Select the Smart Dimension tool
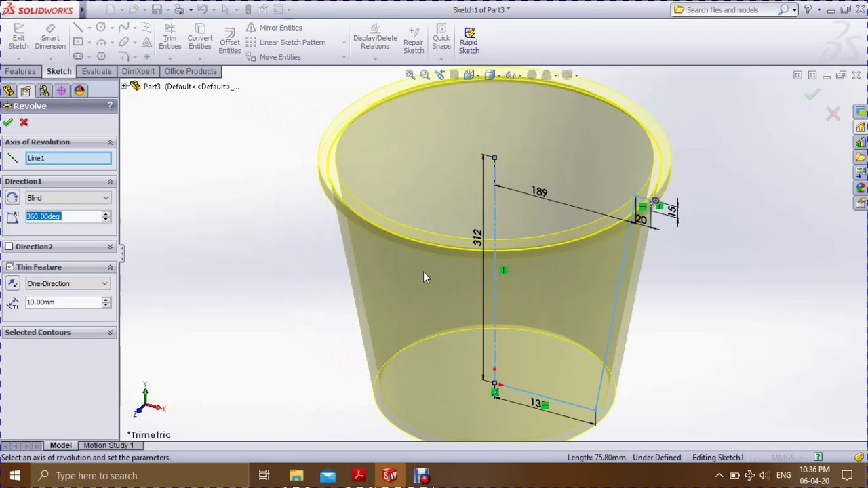 tap(50, 37)
